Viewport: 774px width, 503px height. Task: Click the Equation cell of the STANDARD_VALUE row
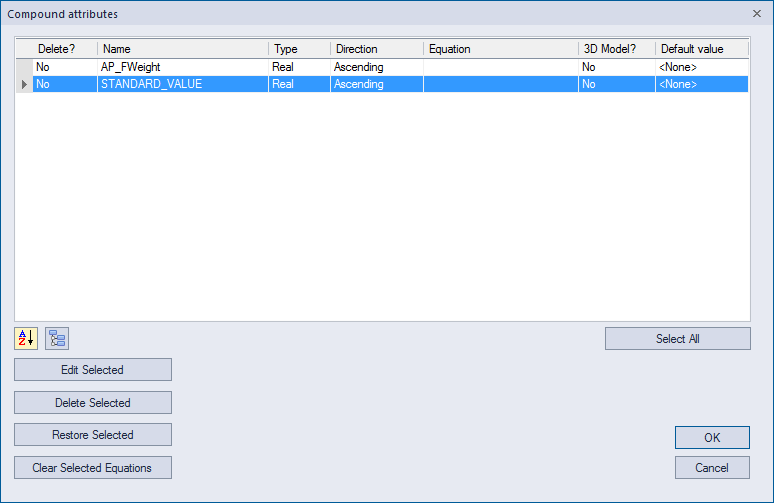click(x=501, y=84)
